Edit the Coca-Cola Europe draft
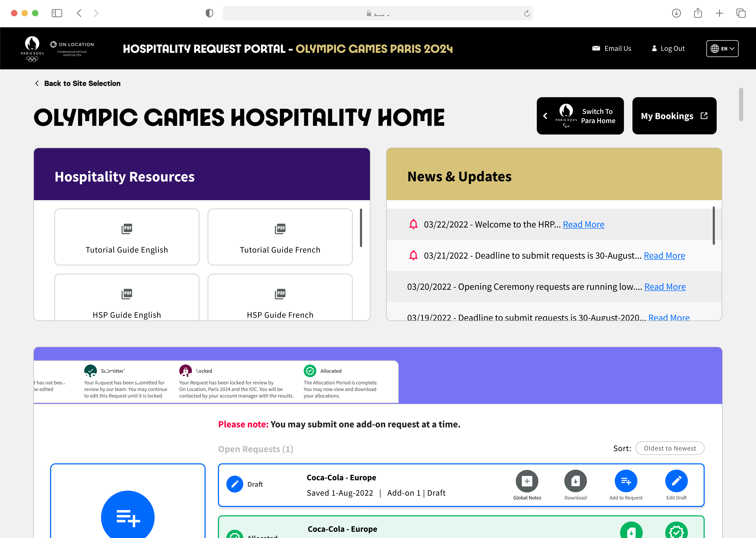The width and height of the screenshot is (756, 538). [677, 481]
